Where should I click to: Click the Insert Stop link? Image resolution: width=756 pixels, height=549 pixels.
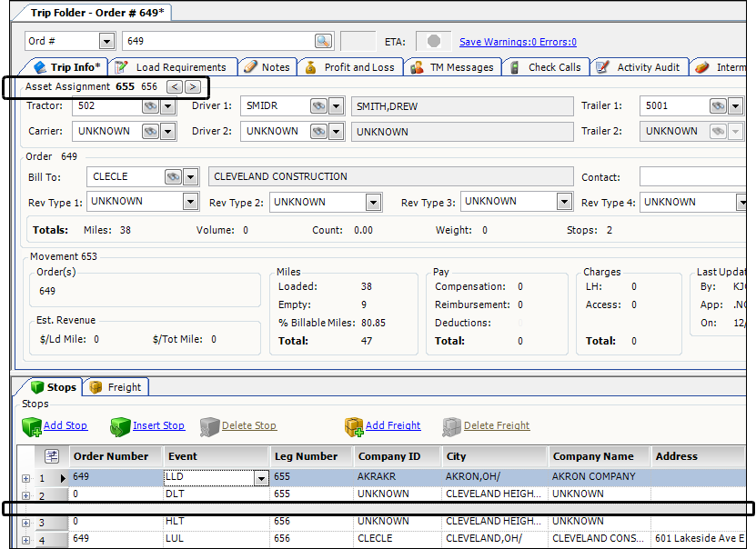(158, 425)
